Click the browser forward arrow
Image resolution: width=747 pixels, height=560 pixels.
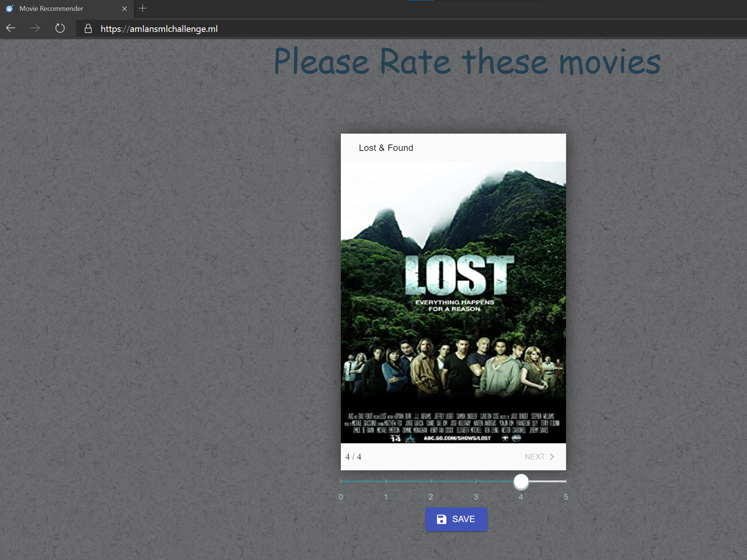[35, 28]
